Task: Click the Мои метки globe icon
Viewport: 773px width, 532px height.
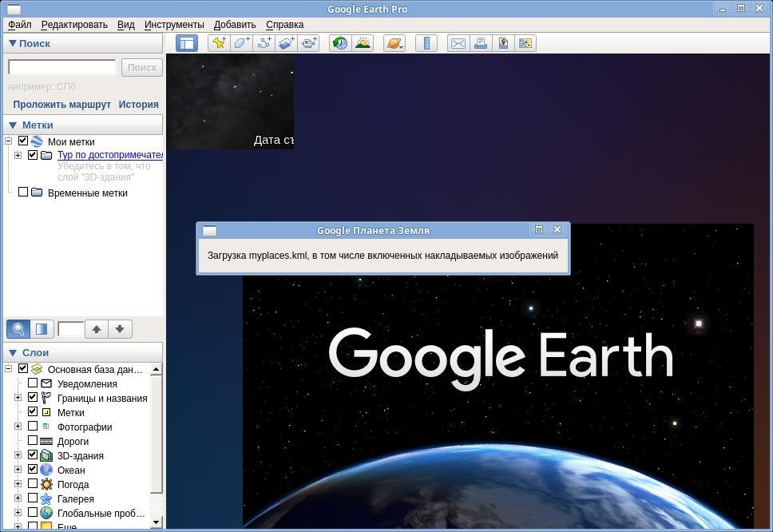Action: pyautogui.click(x=37, y=141)
